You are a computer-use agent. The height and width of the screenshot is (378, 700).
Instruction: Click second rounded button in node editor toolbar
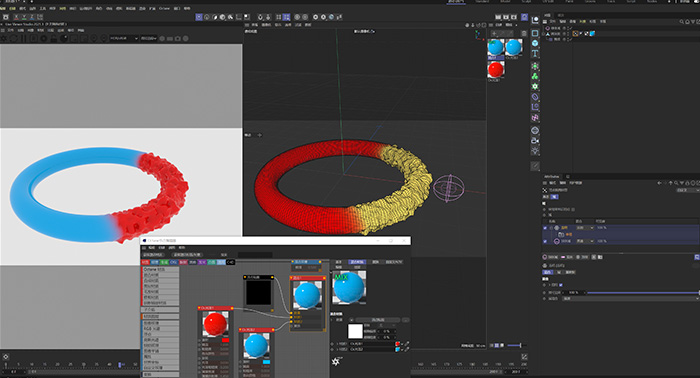[x=187, y=255]
